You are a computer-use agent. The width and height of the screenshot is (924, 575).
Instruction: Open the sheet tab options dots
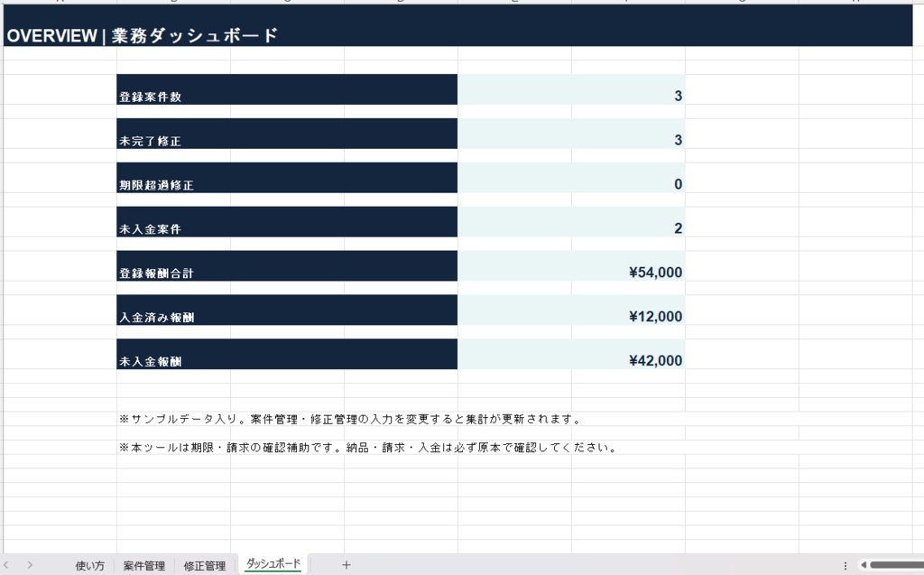(x=845, y=566)
